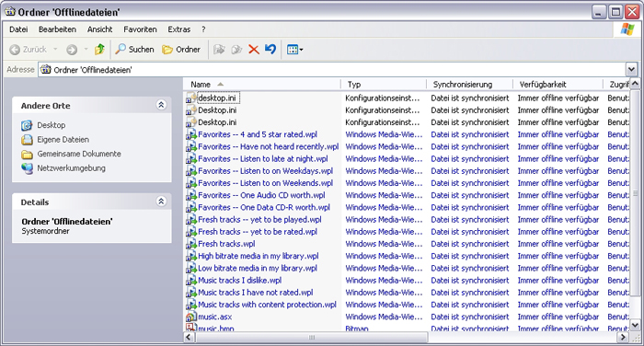Click icon of 'Fresh tracks.wpl'
The height and width of the screenshot is (346, 644).
(191, 244)
